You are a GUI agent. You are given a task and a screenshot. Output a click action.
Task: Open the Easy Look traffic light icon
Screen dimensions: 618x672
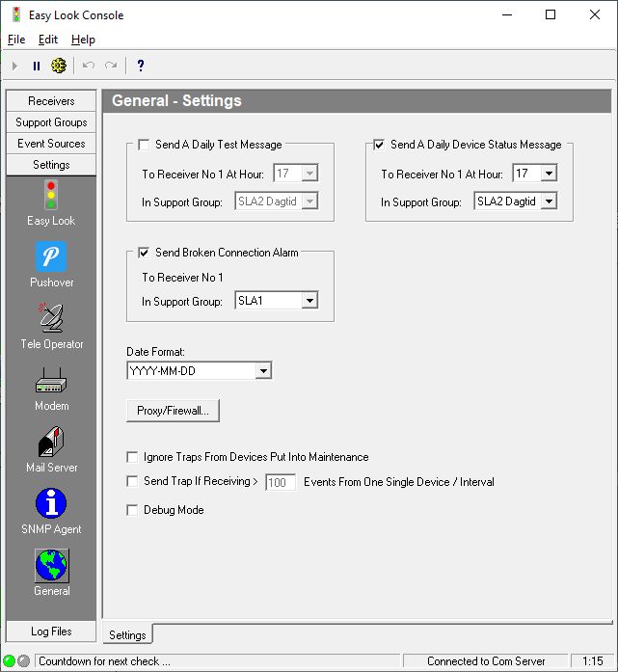tap(51, 195)
